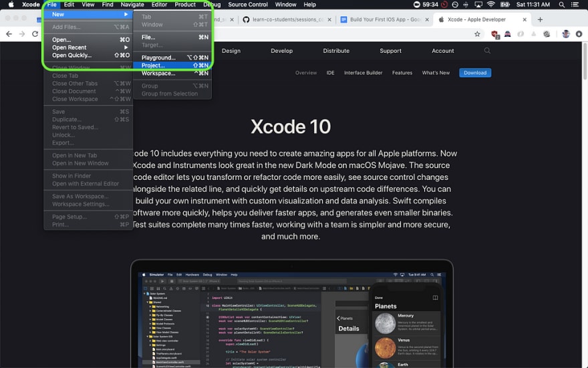
Task: Open the Navigate menu
Action: point(132,5)
